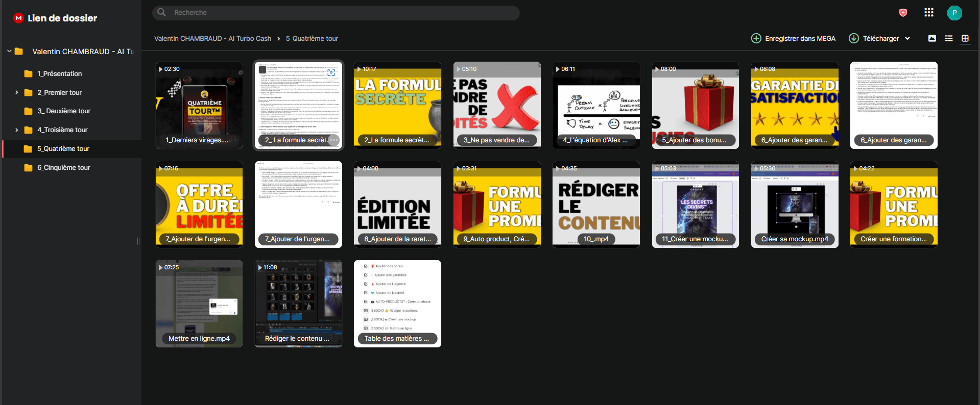Viewport: 980px width, 405px height.
Task: Click the Télécharger button
Action: coord(874,38)
